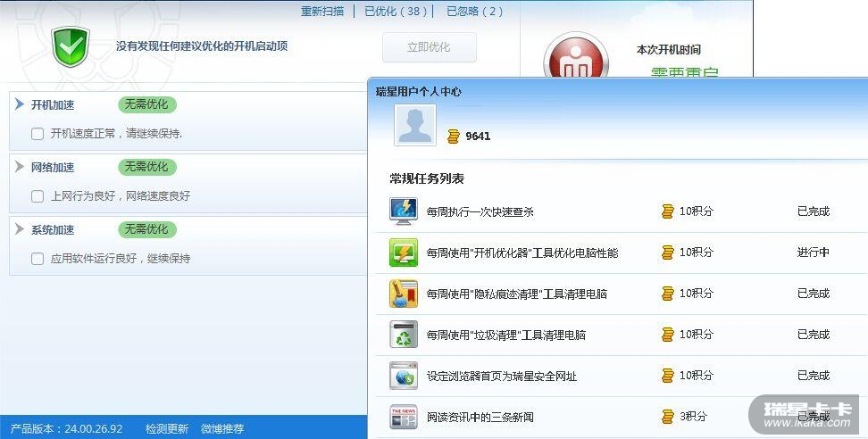868x439 pixels.
Task: Click 微博推荐 in the status bar
Action: point(222,428)
